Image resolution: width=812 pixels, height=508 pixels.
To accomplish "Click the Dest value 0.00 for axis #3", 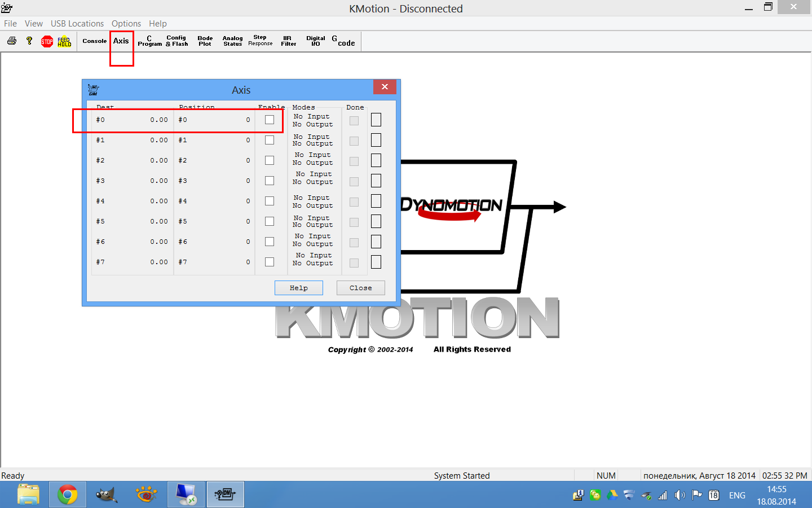I will point(159,181).
